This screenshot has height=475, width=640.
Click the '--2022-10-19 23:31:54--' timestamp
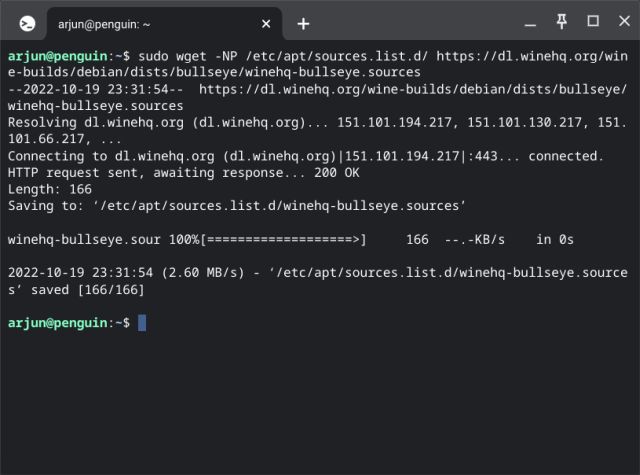click(96, 89)
